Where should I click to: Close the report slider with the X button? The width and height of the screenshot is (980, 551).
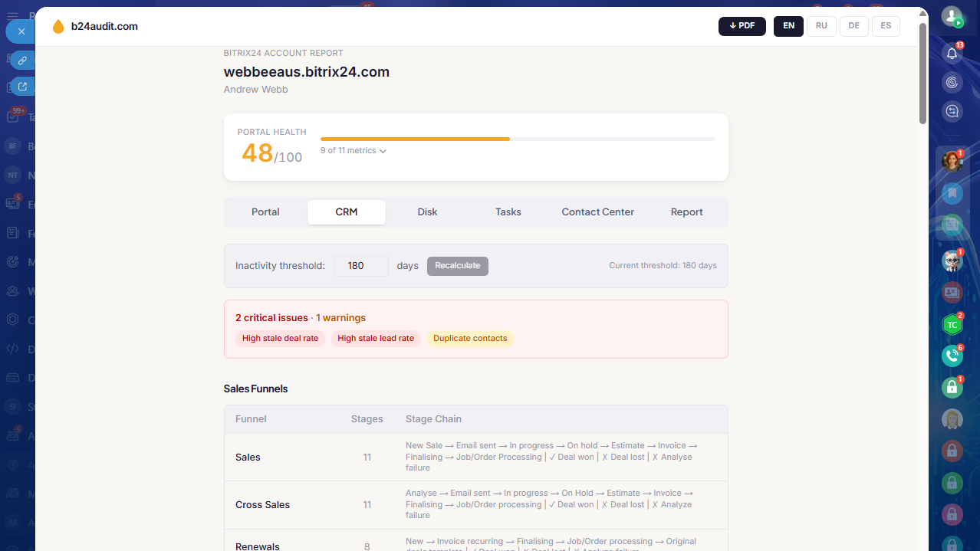tap(21, 31)
